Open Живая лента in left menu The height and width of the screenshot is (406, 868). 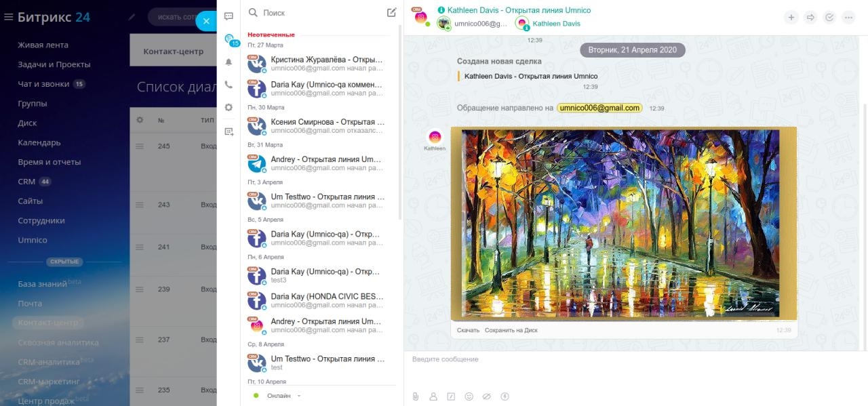tap(43, 45)
